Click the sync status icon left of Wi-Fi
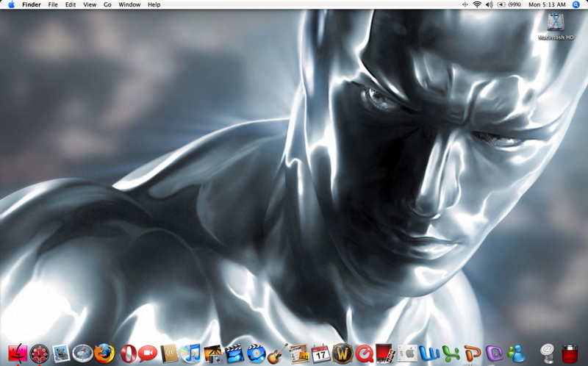 [465, 4]
